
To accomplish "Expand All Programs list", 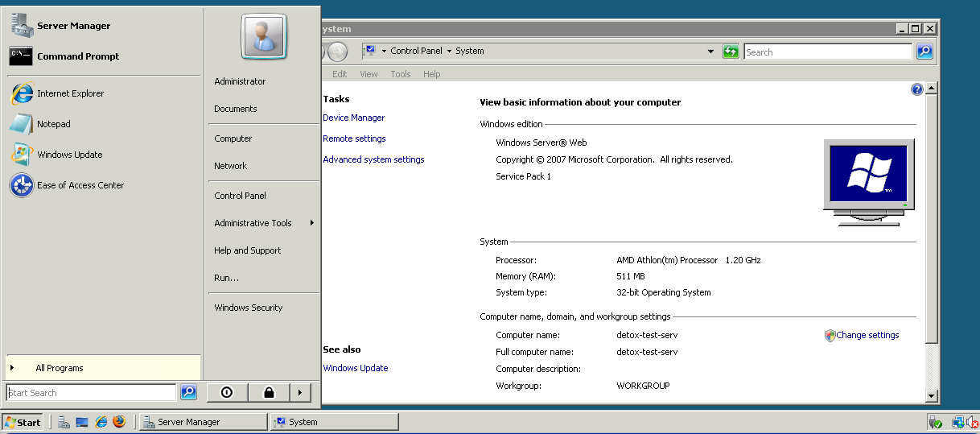I will 103,368.
